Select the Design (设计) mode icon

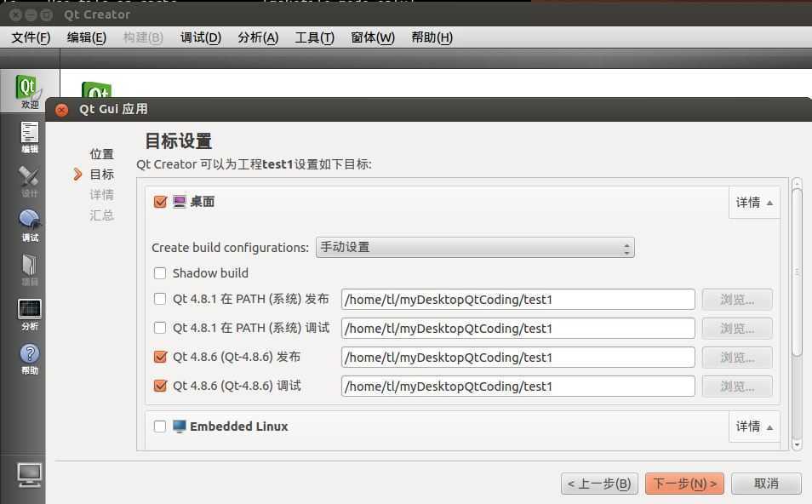[x=29, y=181]
